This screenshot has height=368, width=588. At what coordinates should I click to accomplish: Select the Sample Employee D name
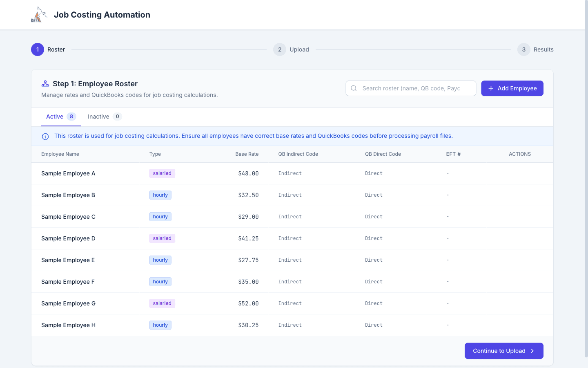pos(68,238)
